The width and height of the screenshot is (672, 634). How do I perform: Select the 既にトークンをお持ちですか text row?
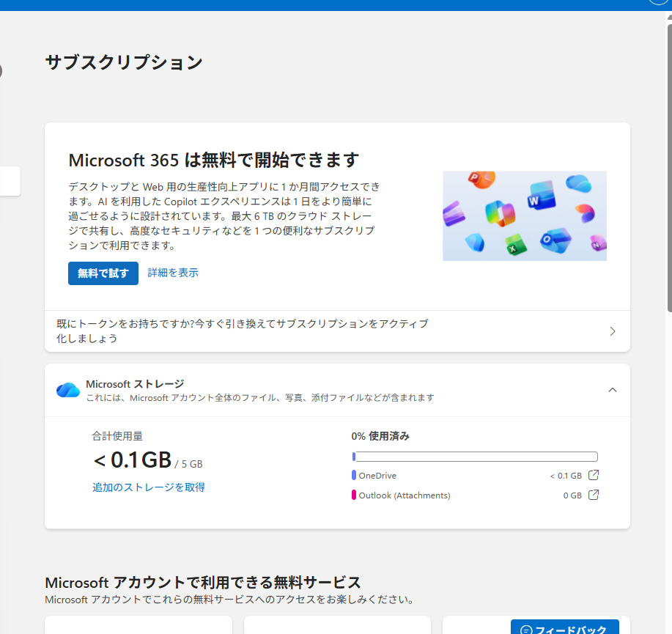pyautogui.click(x=337, y=331)
